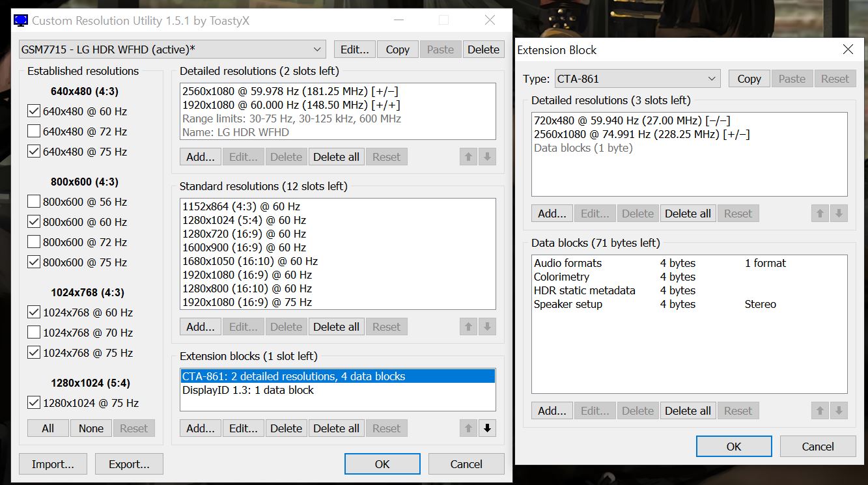Viewport: 868px width, 485px height.
Task: Select the 2560x1080 @ 74.991 Hz extension resolution
Action: [x=641, y=134]
